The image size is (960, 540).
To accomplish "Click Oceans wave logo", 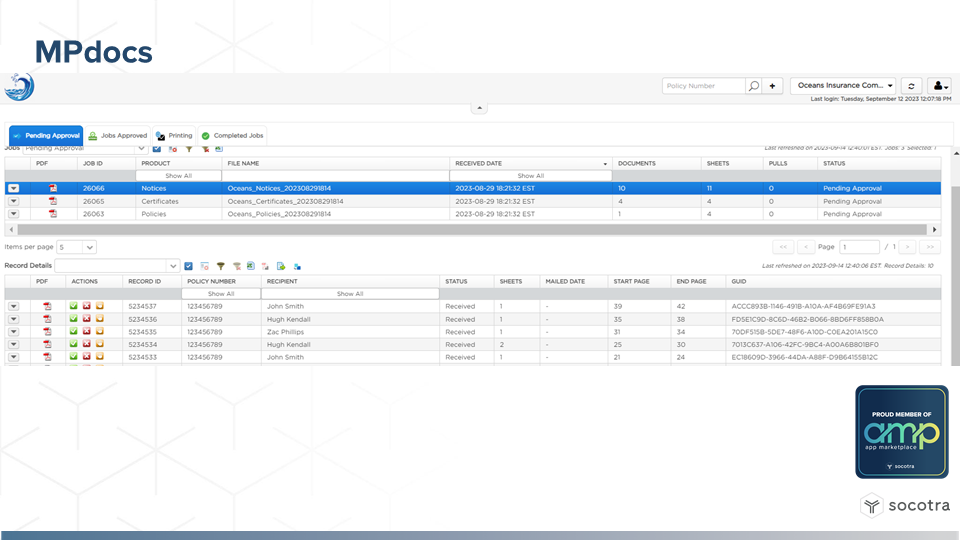I will click(20, 87).
